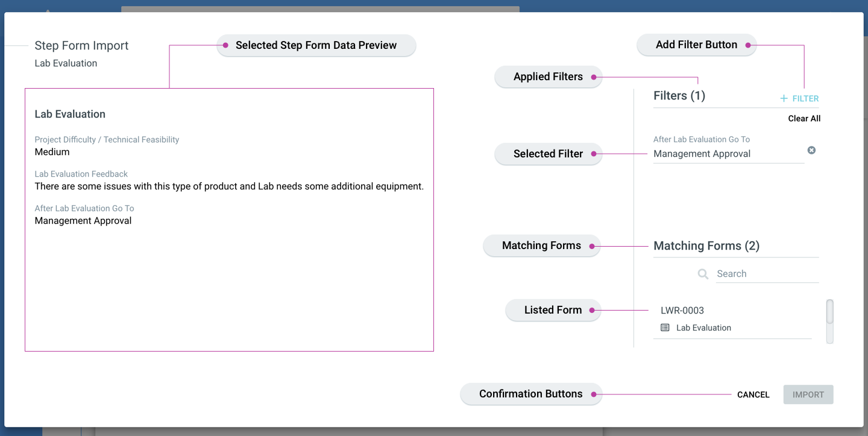The width and height of the screenshot is (868, 436).
Task: Click the Matching Forms (2) section heading
Action: (706, 245)
